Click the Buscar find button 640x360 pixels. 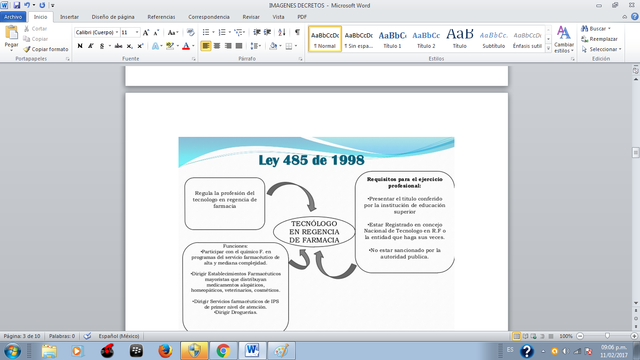pyautogui.click(x=595, y=29)
